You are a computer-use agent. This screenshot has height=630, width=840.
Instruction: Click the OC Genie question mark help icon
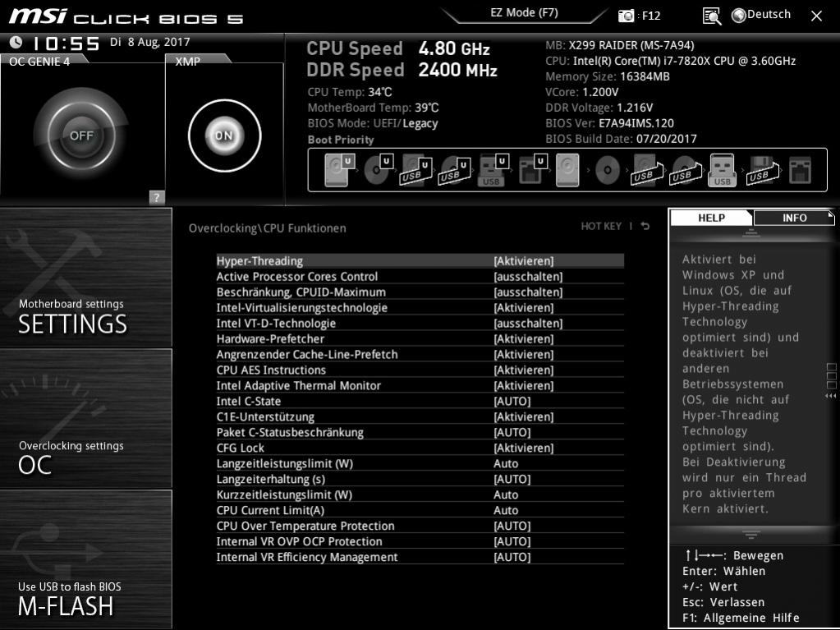(157, 197)
